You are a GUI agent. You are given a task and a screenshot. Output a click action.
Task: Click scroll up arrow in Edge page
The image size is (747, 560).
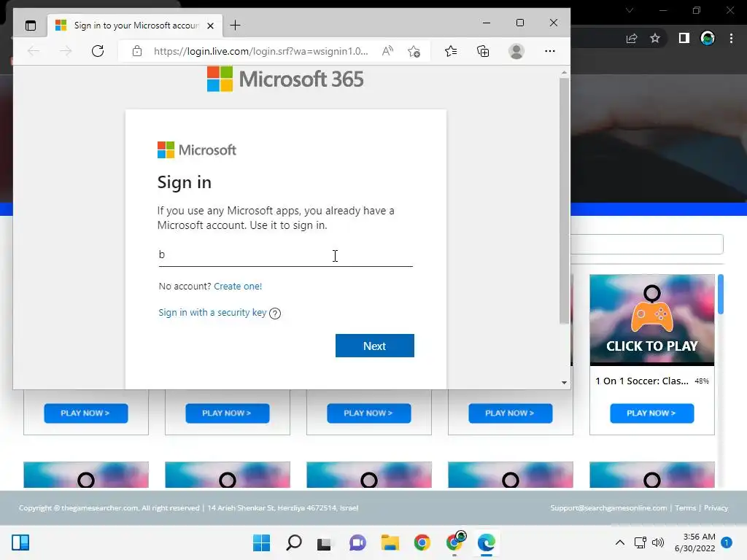pos(564,73)
